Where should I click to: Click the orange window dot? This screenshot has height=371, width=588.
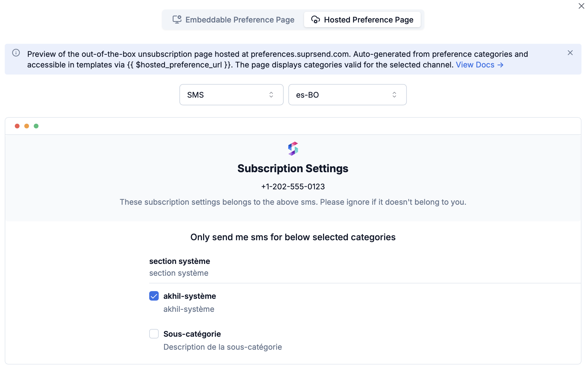click(27, 126)
